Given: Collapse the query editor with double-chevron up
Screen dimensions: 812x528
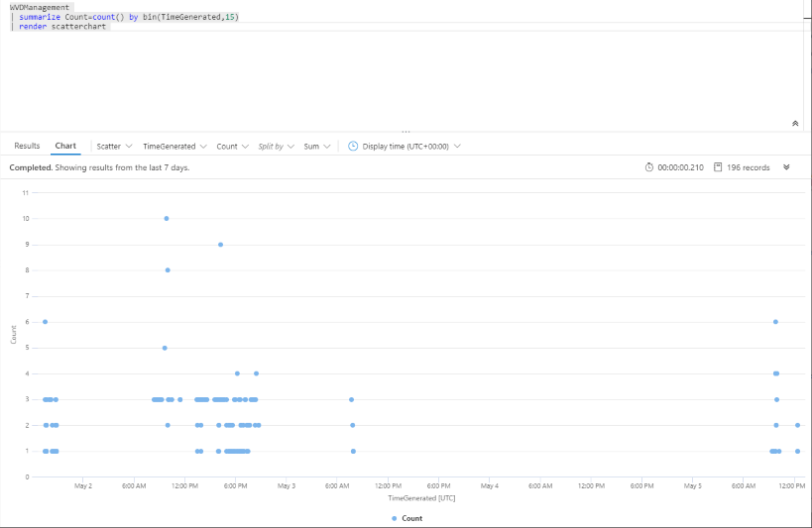Looking at the screenshot, I should point(795,123).
